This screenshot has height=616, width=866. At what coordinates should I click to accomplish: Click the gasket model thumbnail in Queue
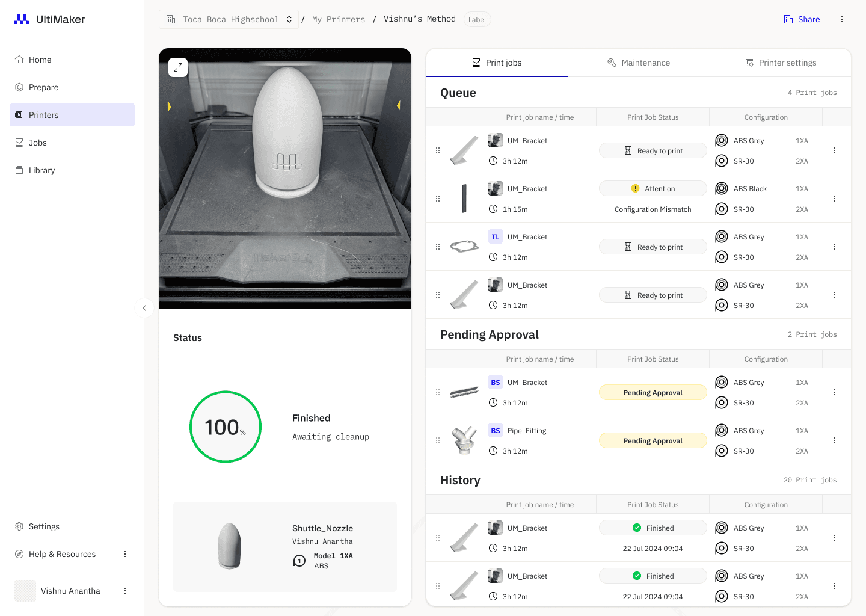pyautogui.click(x=464, y=247)
